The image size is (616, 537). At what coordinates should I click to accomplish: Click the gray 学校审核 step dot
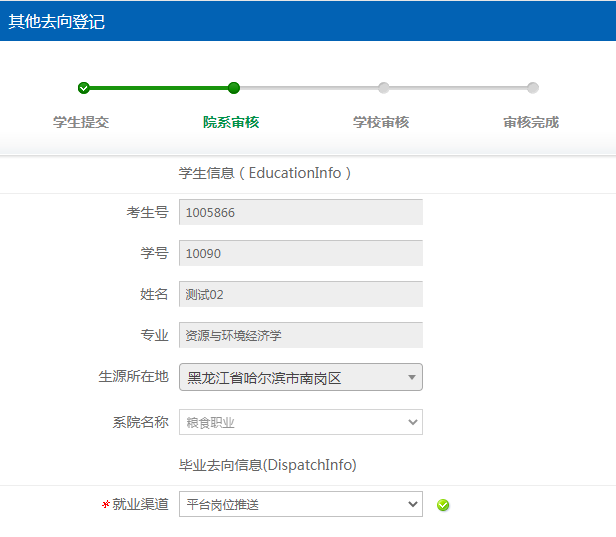click(x=383, y=88)
